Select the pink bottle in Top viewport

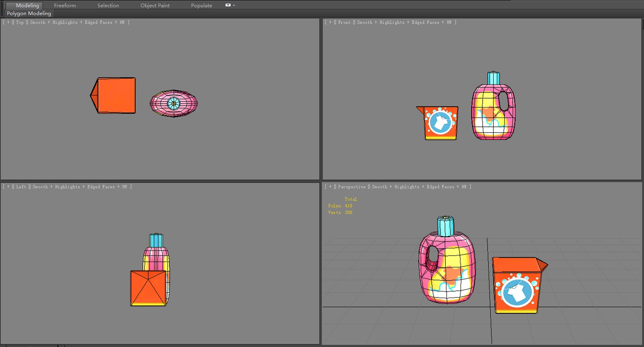(174, 103)
